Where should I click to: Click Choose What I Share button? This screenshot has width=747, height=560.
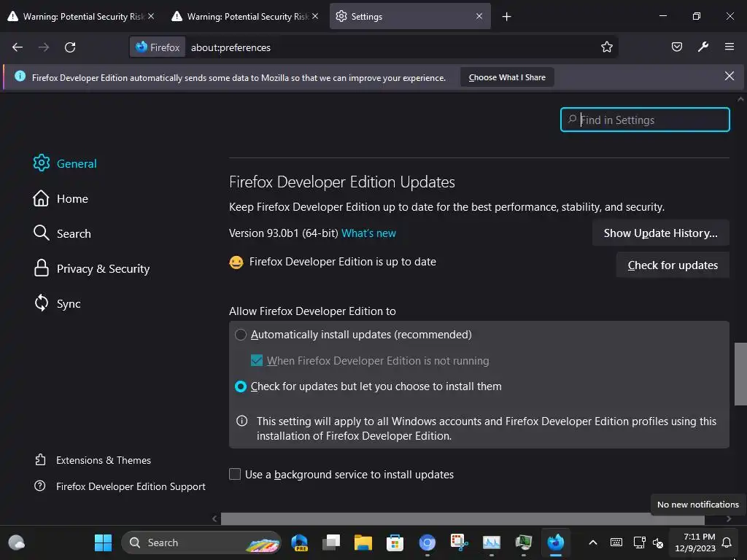[x=507, y=77]
